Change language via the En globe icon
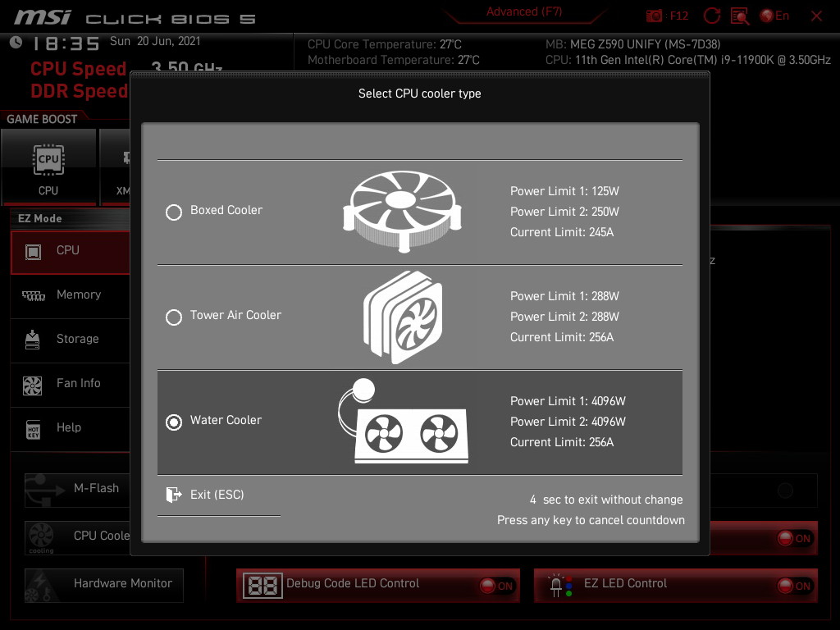This screenshot has width=840, height=630. [x=774, y=16]
